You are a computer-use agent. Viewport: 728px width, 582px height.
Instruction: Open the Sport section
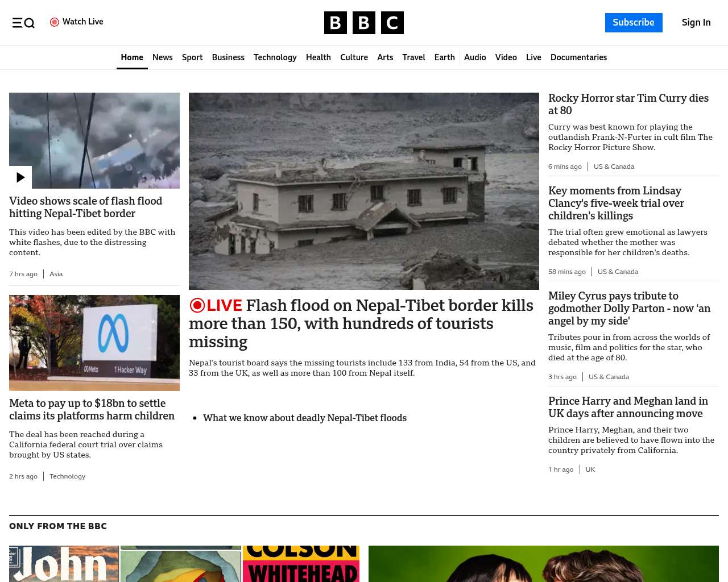pos(192,57)
